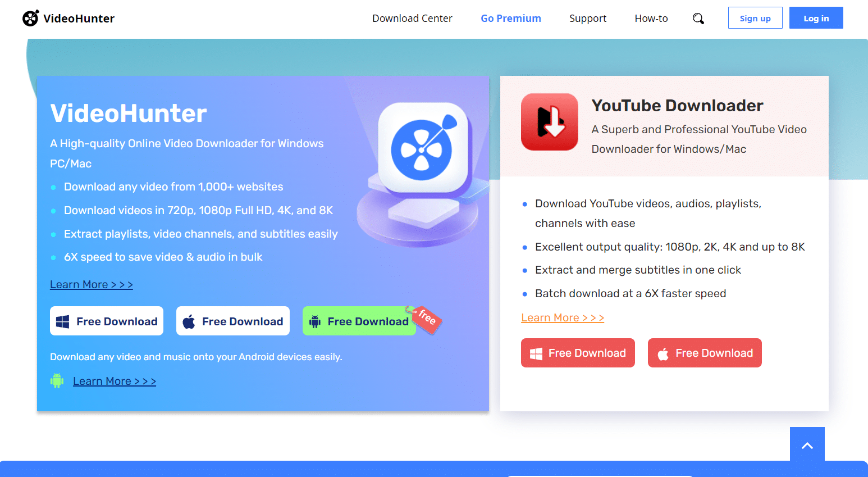Open the search magnifier icon

click(x=698, y=19)
